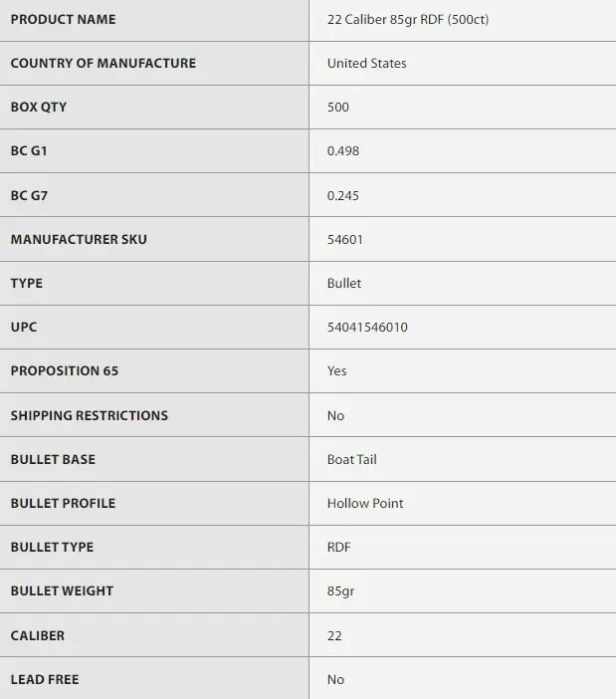
Task: Select the Lead Free No value
Action: (335, 679)
